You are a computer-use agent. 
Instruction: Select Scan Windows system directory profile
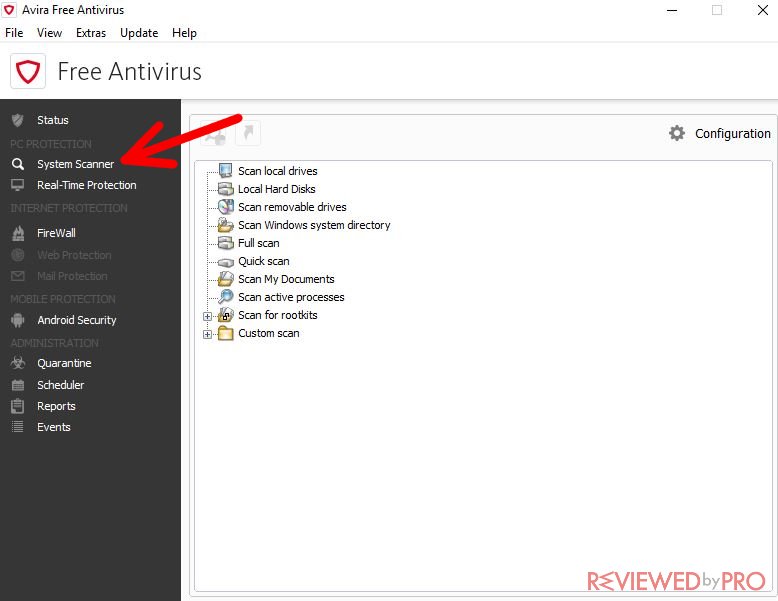coord(314,225)
